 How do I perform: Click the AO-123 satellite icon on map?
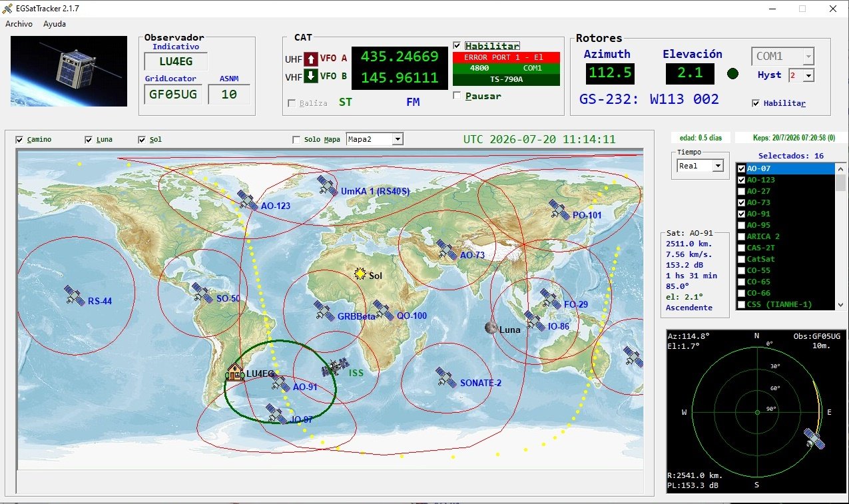(x=248, y=200)
